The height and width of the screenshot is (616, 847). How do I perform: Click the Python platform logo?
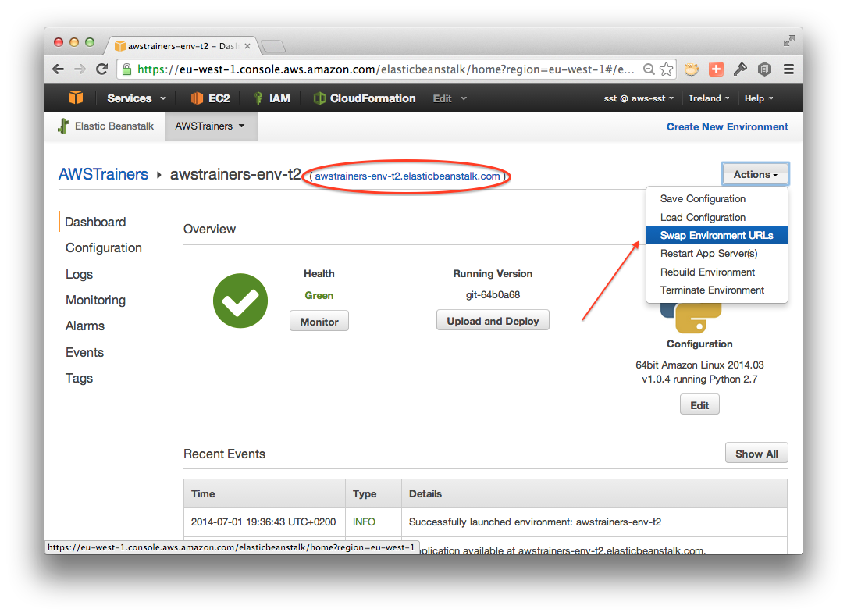(x=691, y=318)
